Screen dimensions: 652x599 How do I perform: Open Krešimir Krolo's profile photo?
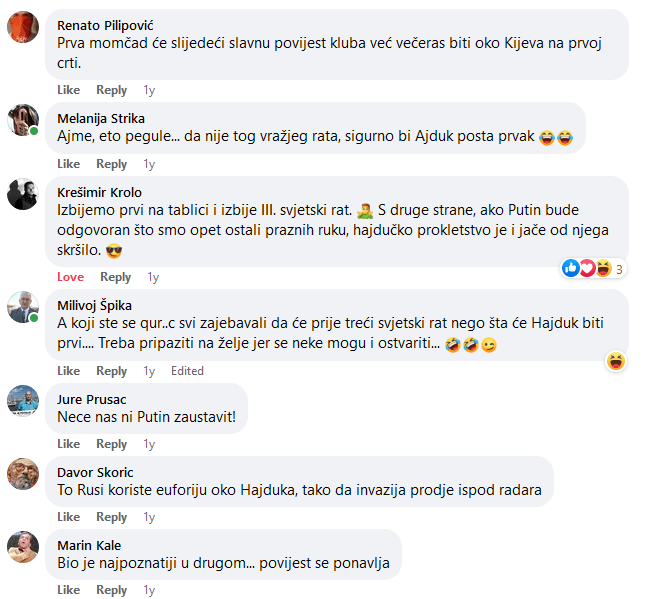tap(23, 194)
